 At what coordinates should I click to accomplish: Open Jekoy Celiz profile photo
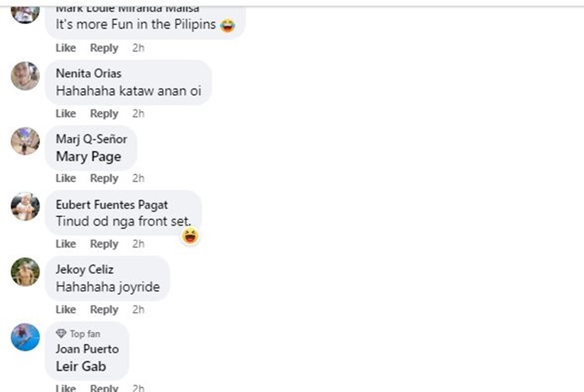[x=25, y=272]
